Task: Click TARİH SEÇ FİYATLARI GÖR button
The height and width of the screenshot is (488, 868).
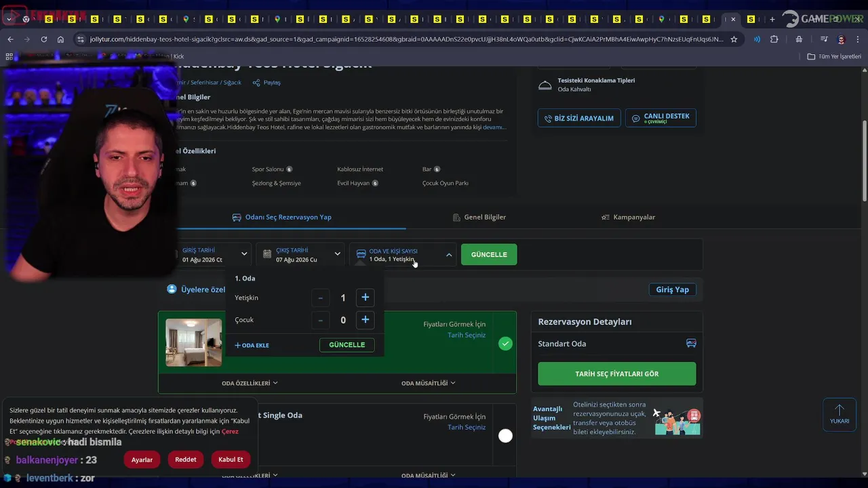Action: click(x=616, y=374)
